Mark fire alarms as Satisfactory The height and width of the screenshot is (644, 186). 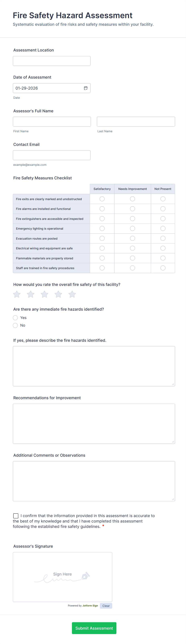point(102,208)
